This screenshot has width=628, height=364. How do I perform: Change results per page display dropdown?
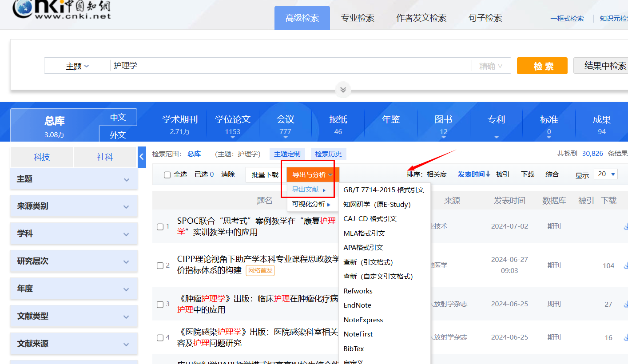(607, 174)
